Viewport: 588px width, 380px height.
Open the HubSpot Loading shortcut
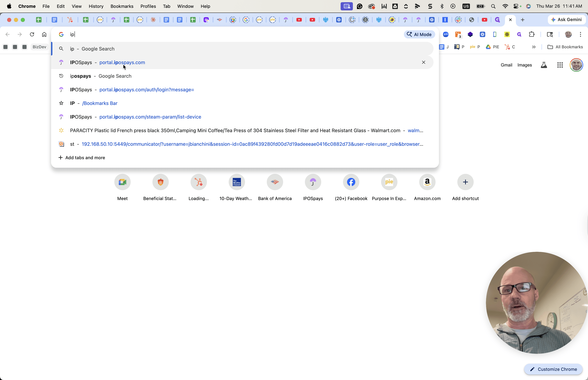click(199, 187)
